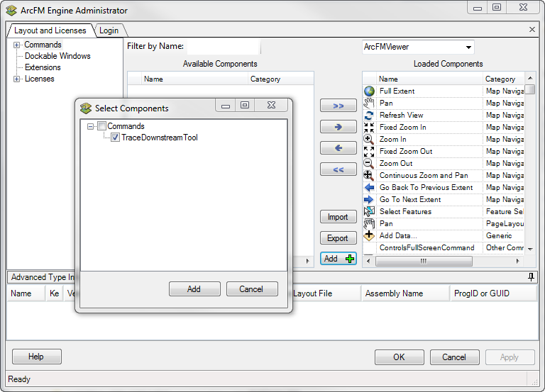Select Licenses in the tree
The width and height of the screenshot is (545, 392).
[x=39, y=79]
